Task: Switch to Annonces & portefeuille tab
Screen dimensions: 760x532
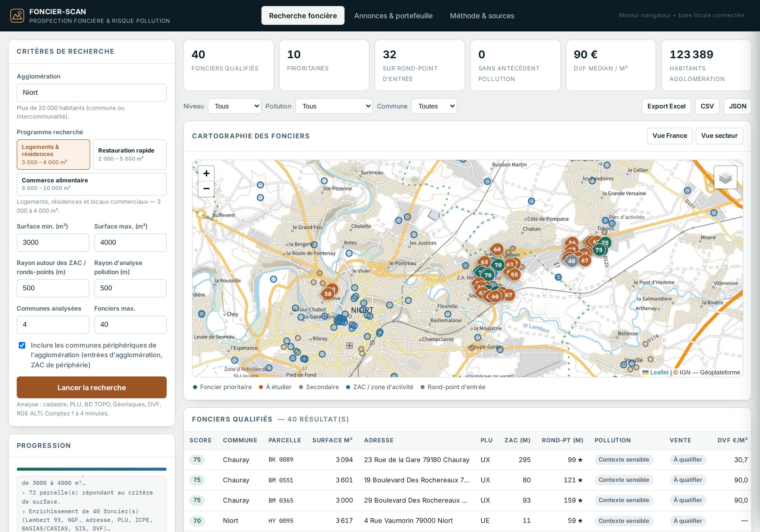Action: click(393, 16)
